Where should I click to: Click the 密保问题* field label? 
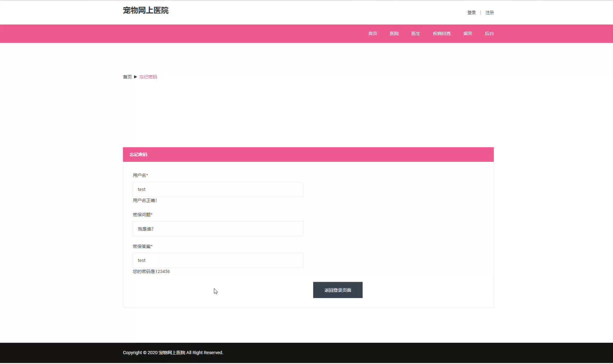pos(143,215)
